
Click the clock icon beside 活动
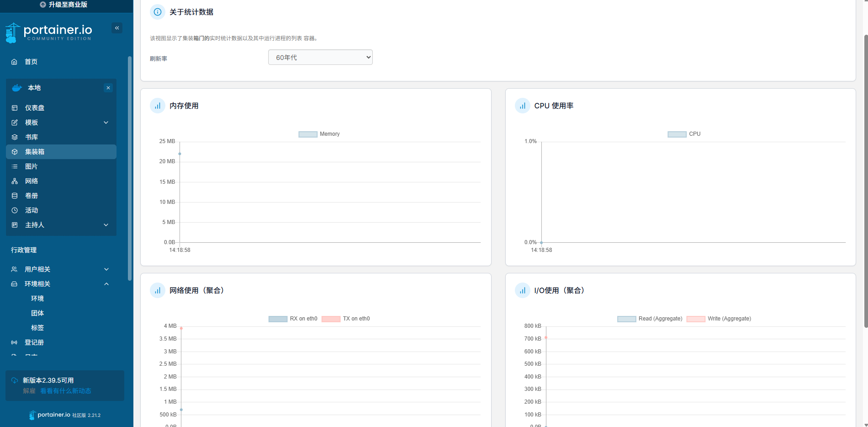pos(15,210)
